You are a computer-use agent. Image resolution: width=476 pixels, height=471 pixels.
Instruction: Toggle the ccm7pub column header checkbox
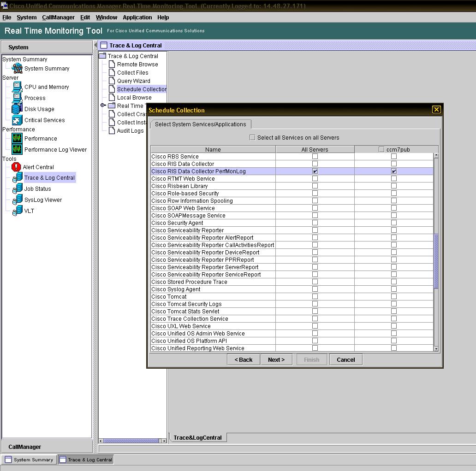pyautogui.click(x=381, y=149)
